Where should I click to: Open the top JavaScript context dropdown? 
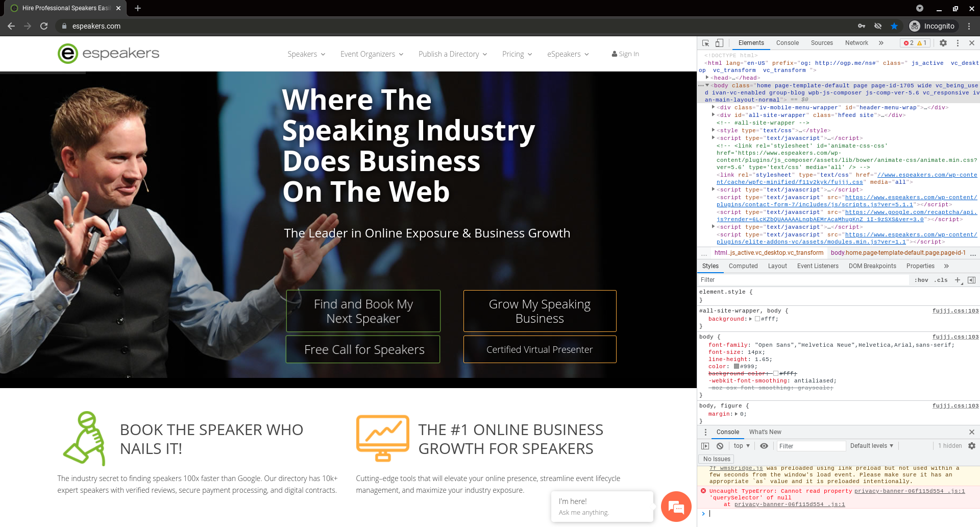click(x=742, y=446)
